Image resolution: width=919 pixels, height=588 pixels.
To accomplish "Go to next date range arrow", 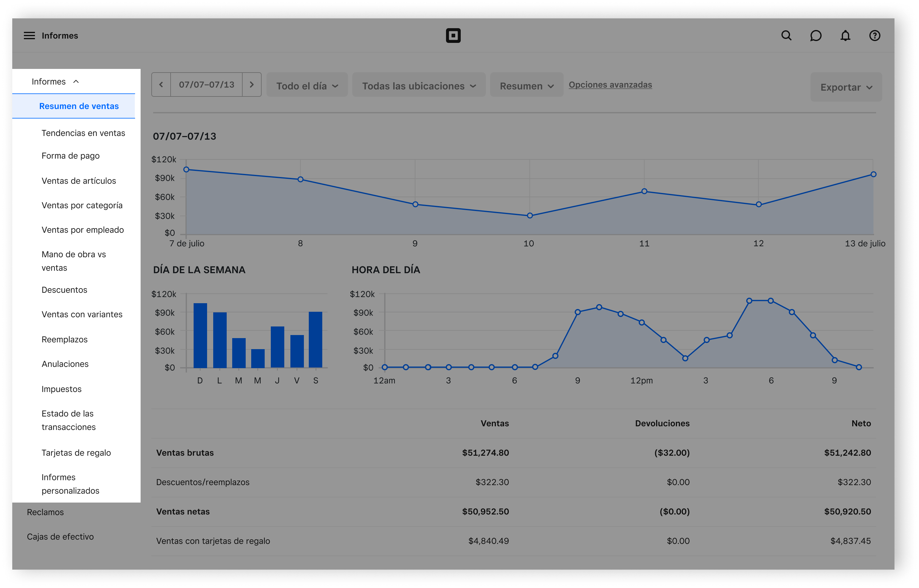I will coord(251,85).
